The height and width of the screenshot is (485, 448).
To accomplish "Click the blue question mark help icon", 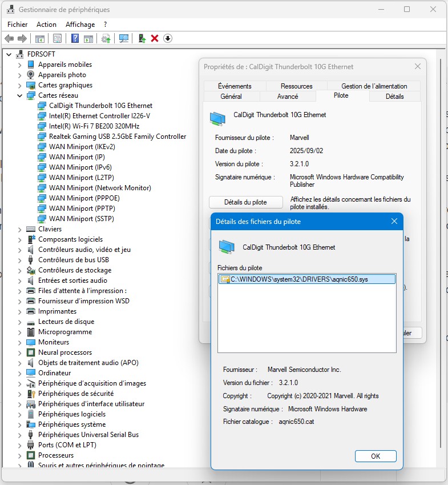I will (75, 38).
